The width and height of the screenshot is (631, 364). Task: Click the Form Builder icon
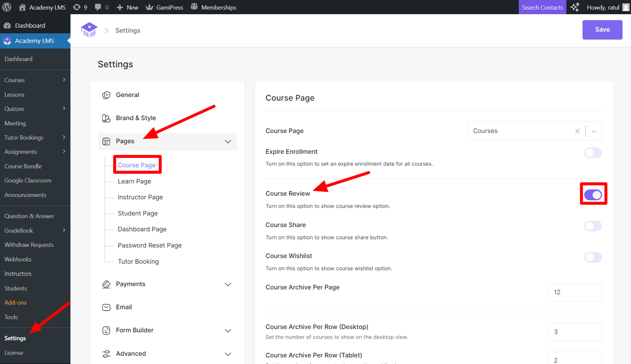pos(106,330)
